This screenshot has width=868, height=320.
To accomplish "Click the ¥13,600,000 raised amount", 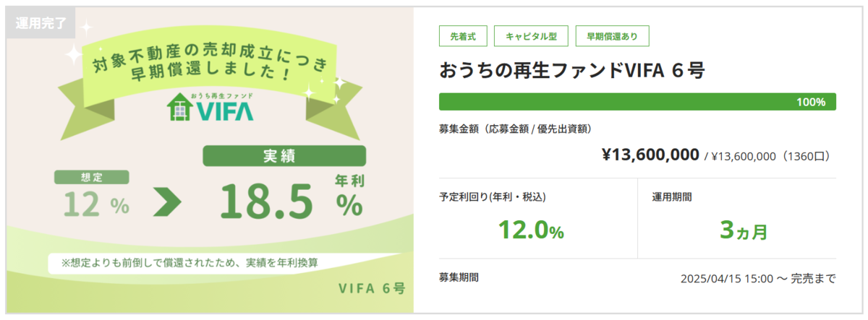I will pyautogui.click(x=650, y=155).
